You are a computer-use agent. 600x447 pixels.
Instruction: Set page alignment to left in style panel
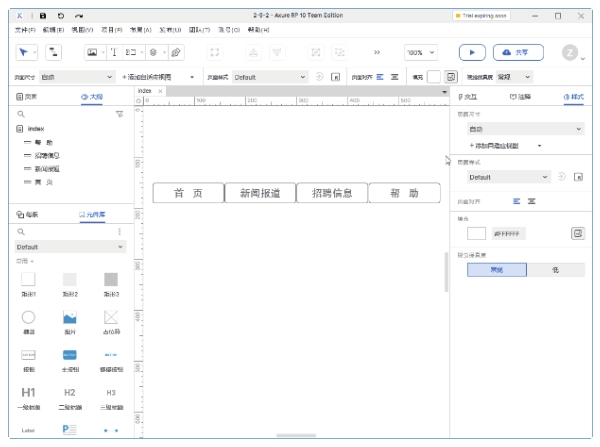(x=517, y=201)
